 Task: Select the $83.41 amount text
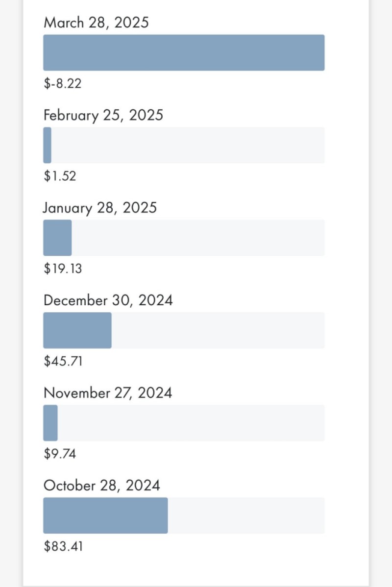63,546
